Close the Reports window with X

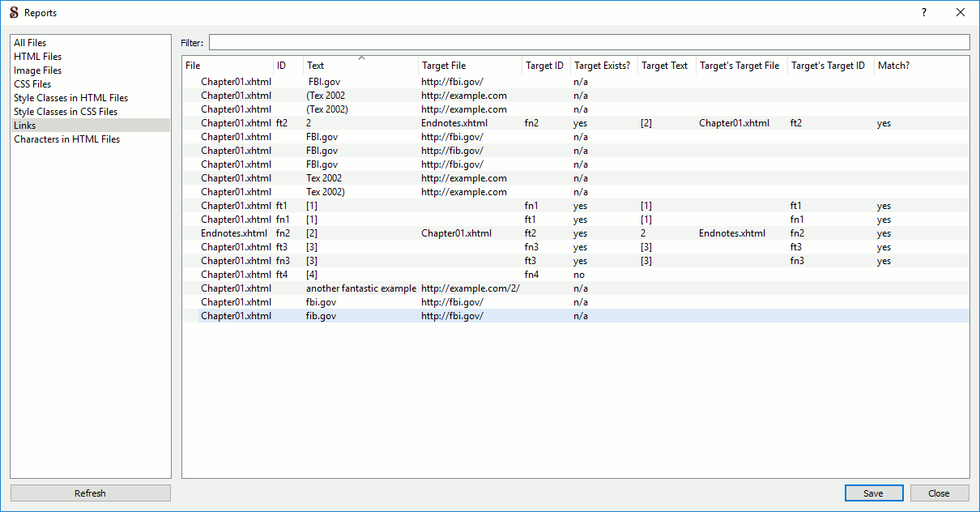pos(961,13)
